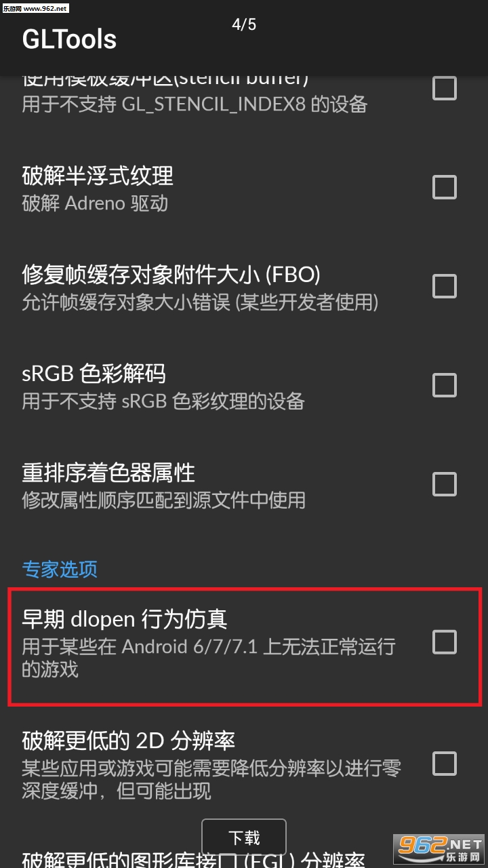
Task: Toggle 破解半浮式纹理 checkbox
Action: 445,187
